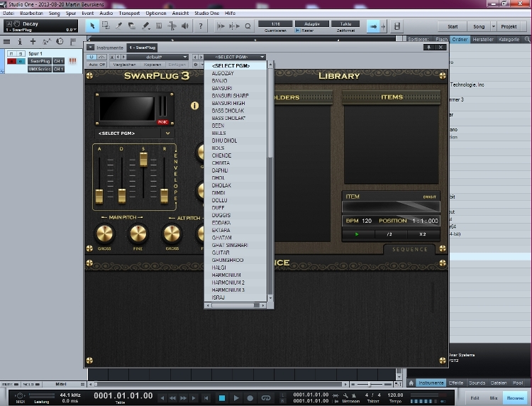Click the transport Stop button
This screenshot has width=532, height=406.
click(222, 398)
